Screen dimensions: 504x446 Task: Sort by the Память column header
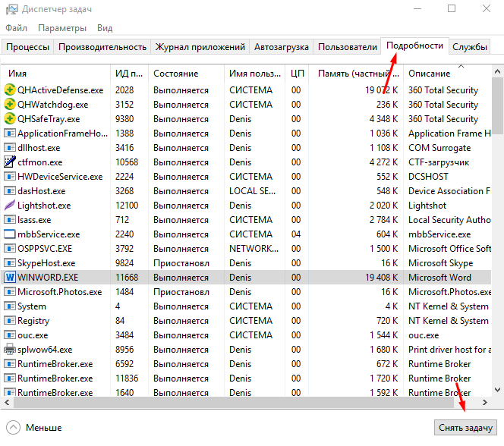(x=356, y=74)
